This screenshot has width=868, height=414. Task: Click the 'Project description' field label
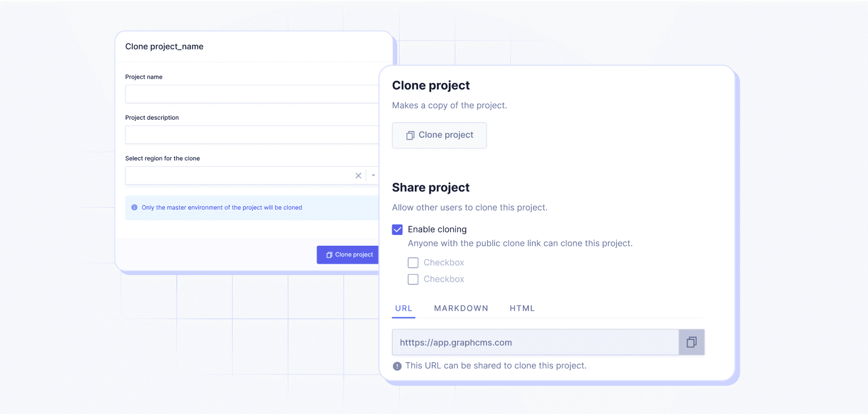point(152,117)
